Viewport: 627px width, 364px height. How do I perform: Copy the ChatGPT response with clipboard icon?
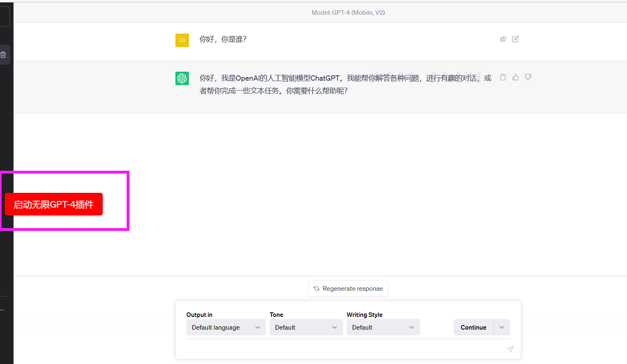click(x=503, y=77)
